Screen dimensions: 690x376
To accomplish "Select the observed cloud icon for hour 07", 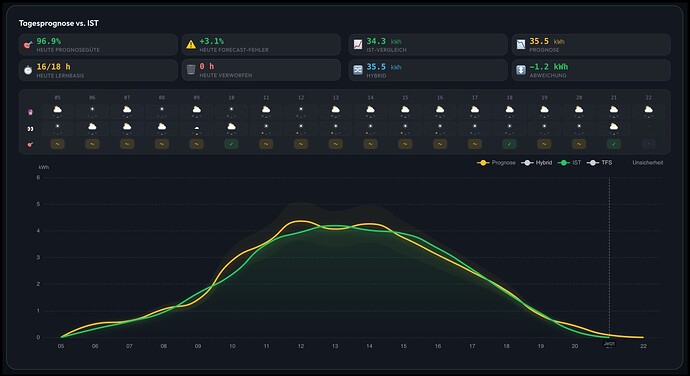I will click(127, 127).
